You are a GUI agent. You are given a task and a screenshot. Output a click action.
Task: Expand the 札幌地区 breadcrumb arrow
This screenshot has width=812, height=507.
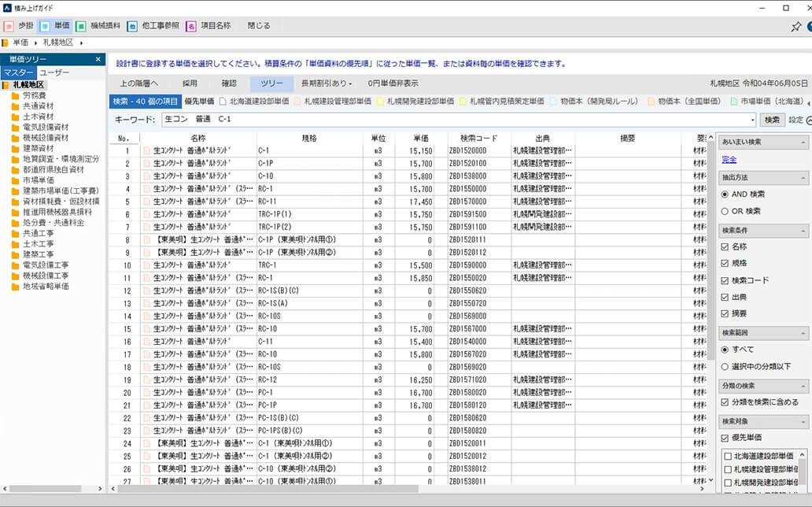81,43
